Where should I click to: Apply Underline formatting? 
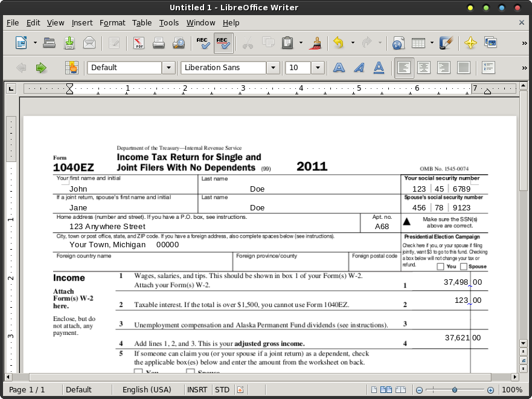click(x=379, y=68)
